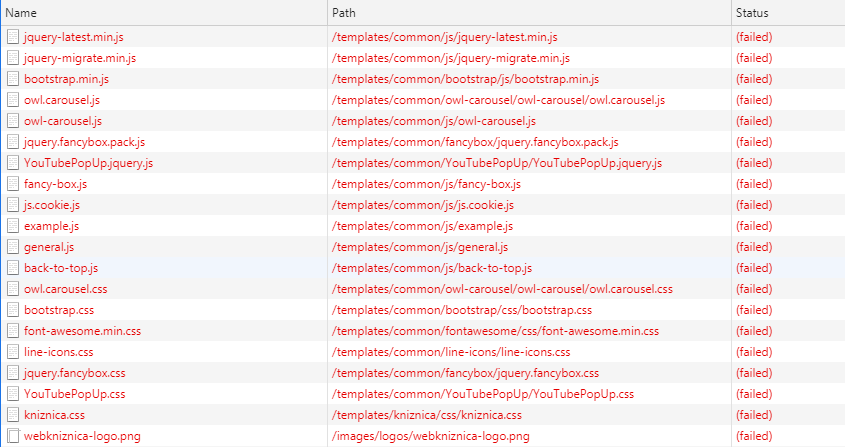This screenshot has height=447, width=845.
Task: Click the file icon next to general.js
Action: tap(13, 247)
